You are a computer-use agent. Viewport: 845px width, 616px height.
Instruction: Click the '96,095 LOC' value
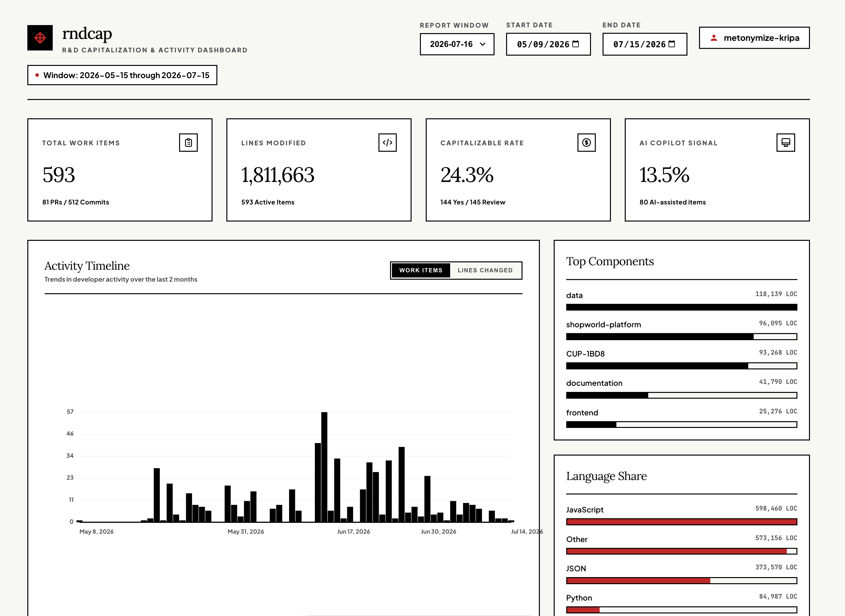778,323
